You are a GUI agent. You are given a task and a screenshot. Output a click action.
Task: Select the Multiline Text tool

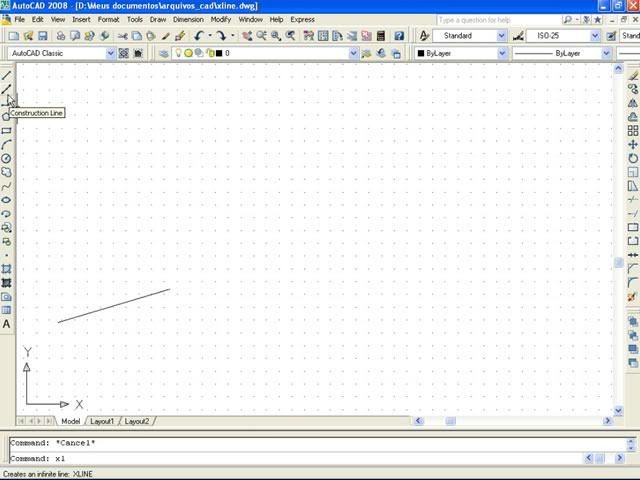tap(7, 324)
